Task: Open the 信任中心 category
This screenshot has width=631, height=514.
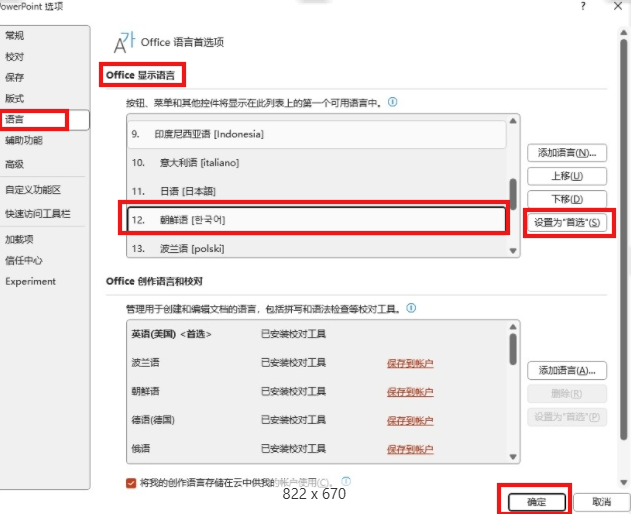Action: (24, 260)
